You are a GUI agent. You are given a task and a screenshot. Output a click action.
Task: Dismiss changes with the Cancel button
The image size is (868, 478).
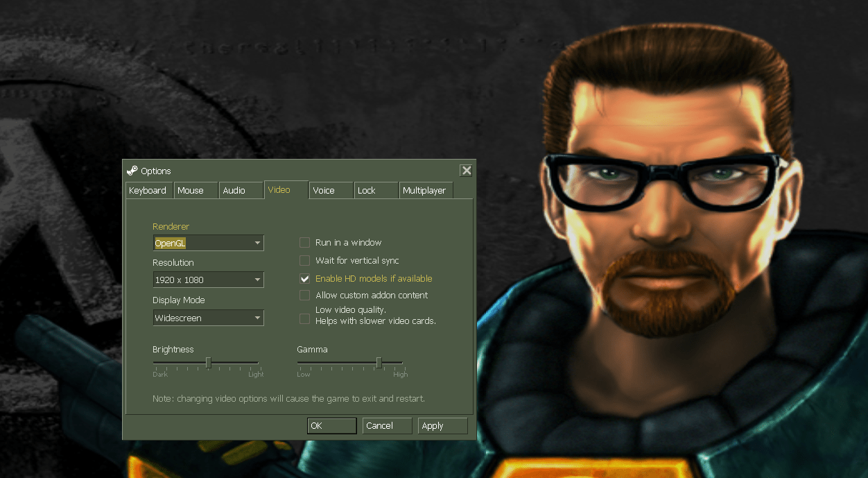[388, 426]
